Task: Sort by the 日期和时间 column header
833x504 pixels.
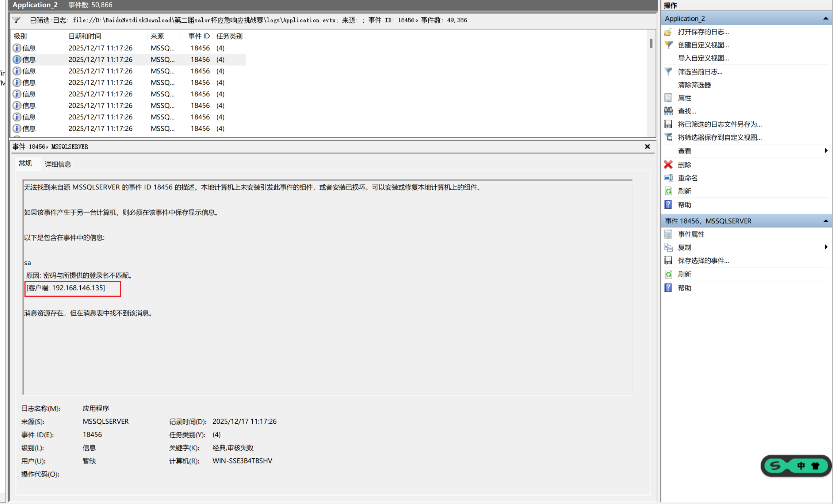Action: click(85, 36)
